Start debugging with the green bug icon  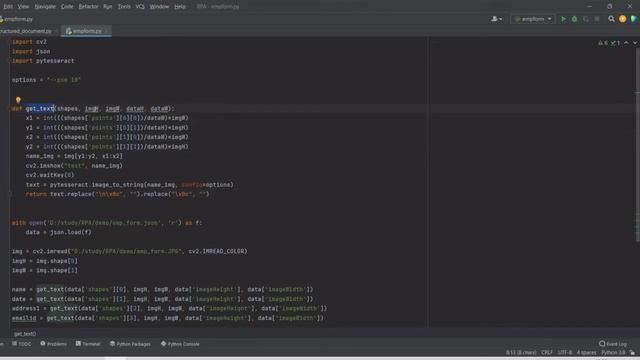point(574,19)
